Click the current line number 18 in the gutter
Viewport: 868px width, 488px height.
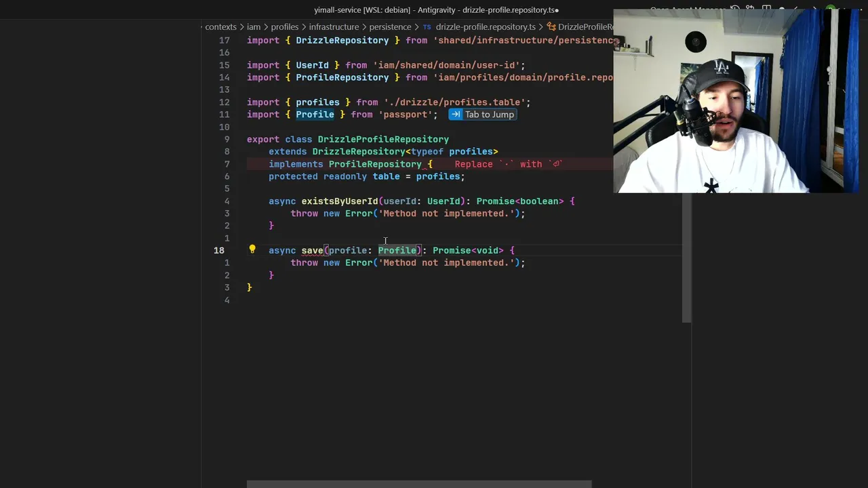(x=219, y=250)
